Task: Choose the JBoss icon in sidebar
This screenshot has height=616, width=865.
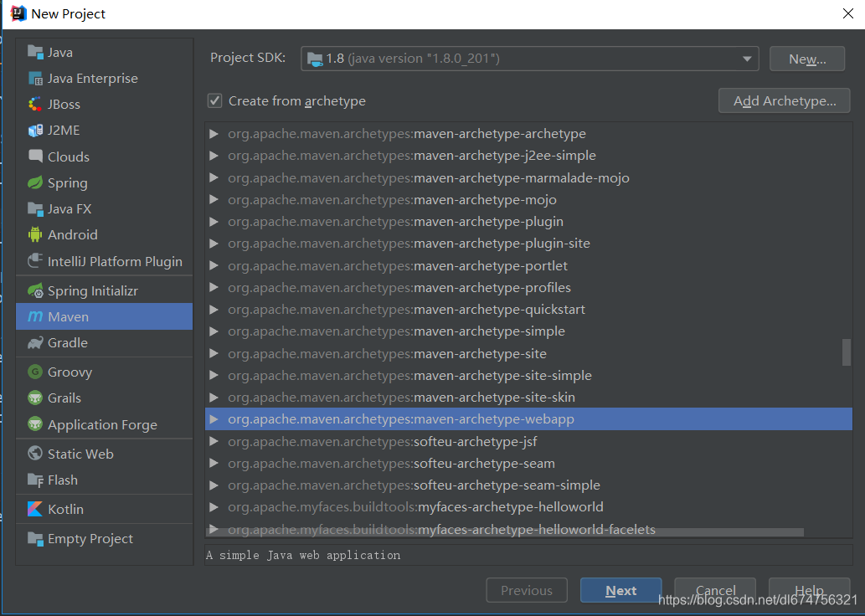Action: coord(35,105)
